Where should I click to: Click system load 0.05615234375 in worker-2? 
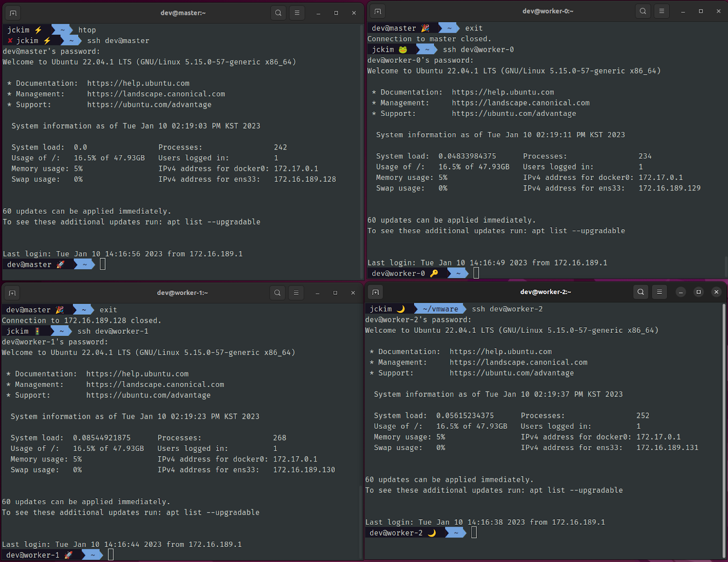[465, 416]
